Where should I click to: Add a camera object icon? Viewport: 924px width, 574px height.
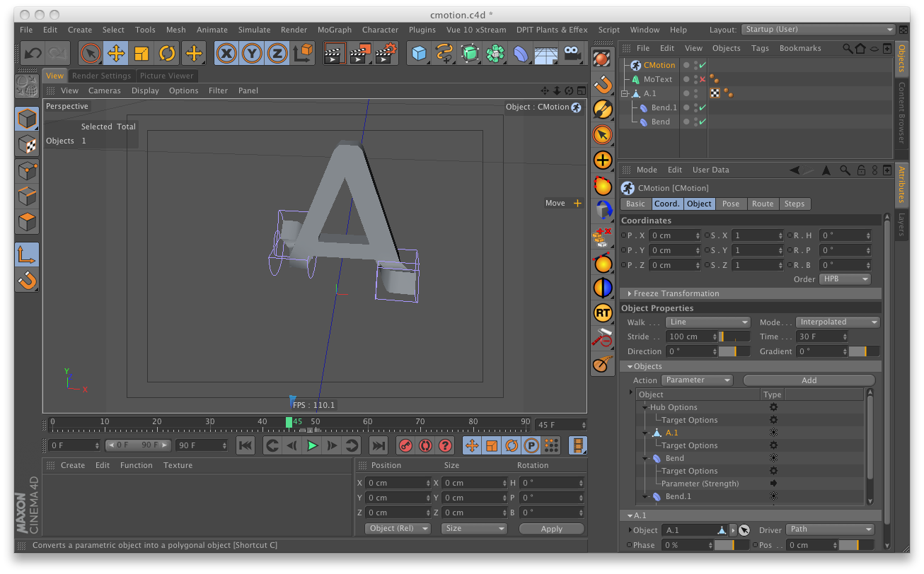[x=572, y=53]
